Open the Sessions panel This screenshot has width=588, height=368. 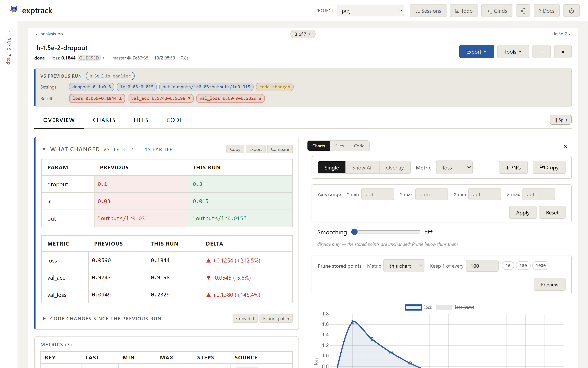point(428,11)
